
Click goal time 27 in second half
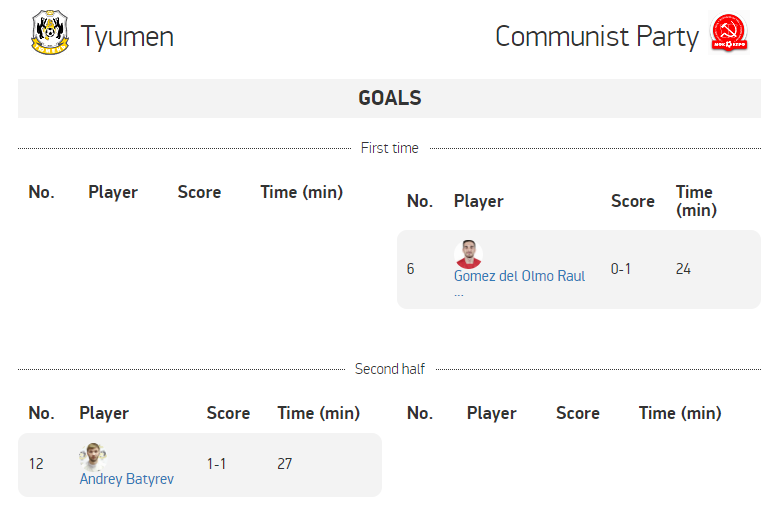[285, 464]
